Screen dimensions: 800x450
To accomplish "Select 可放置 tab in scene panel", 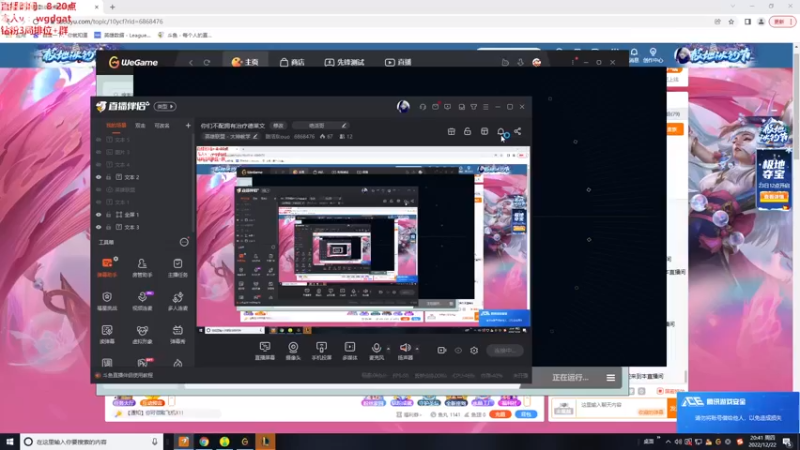I will tap(162, 126).
